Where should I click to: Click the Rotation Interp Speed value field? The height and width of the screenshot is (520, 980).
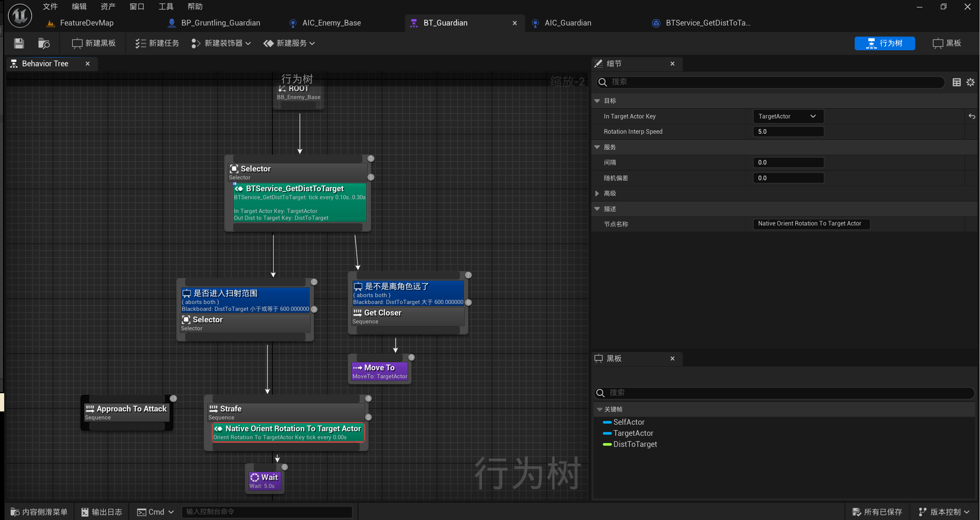[x=788, y=132]
